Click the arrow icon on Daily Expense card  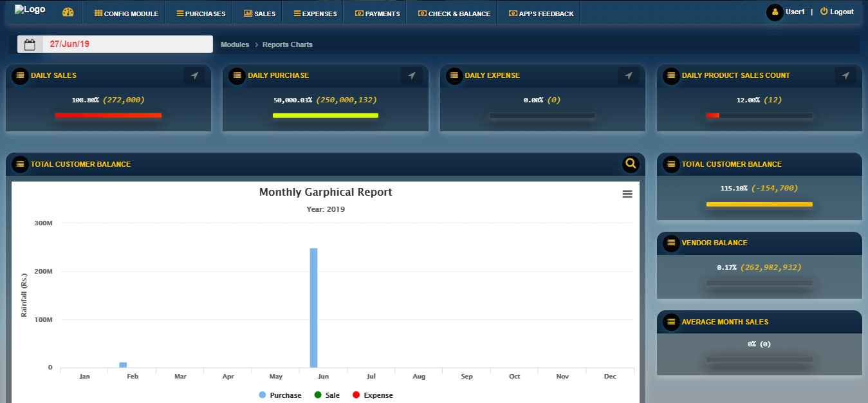tap(629, 76)
